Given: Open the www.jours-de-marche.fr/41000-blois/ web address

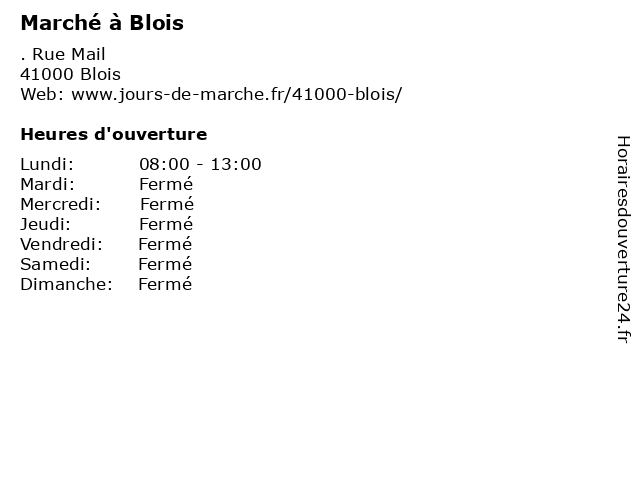Looking at the screenshot, I should pyautogui.click(x=237, y=94).
